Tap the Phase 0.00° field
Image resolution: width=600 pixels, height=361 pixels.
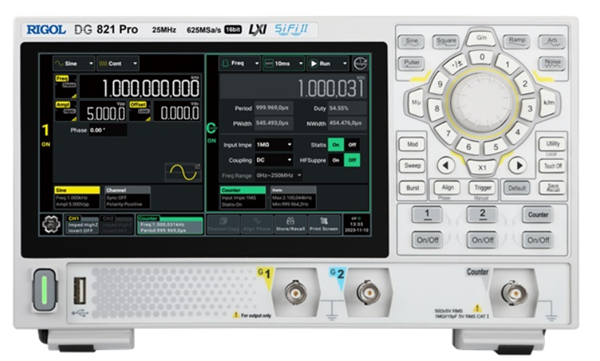108,130
